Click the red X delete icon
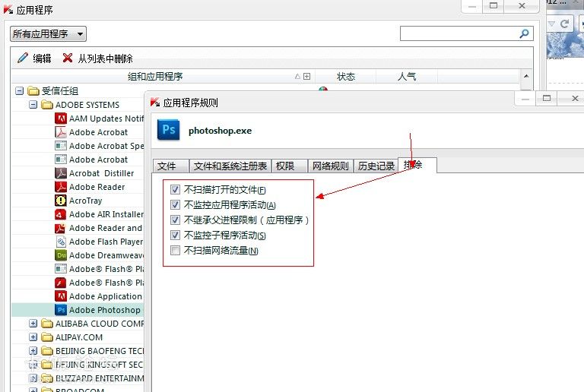Screen dimensions: 584x392 tap(68, 58)
